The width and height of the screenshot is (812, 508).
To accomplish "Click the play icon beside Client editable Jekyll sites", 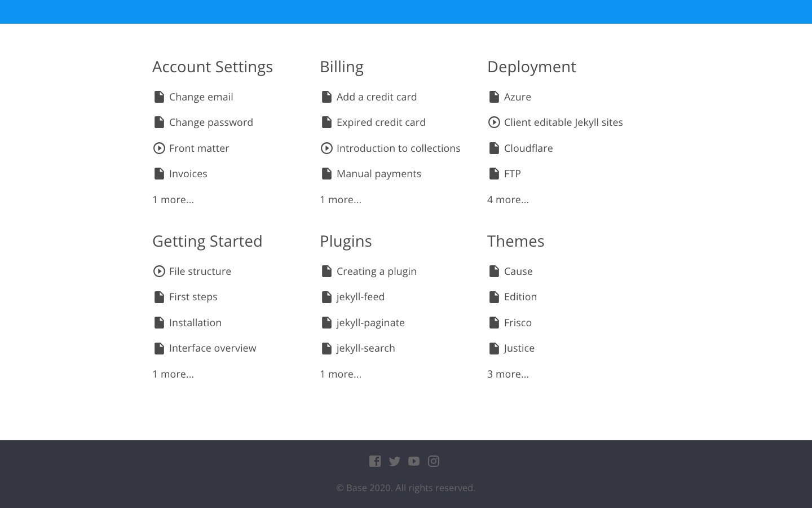I will click(494, 122).
